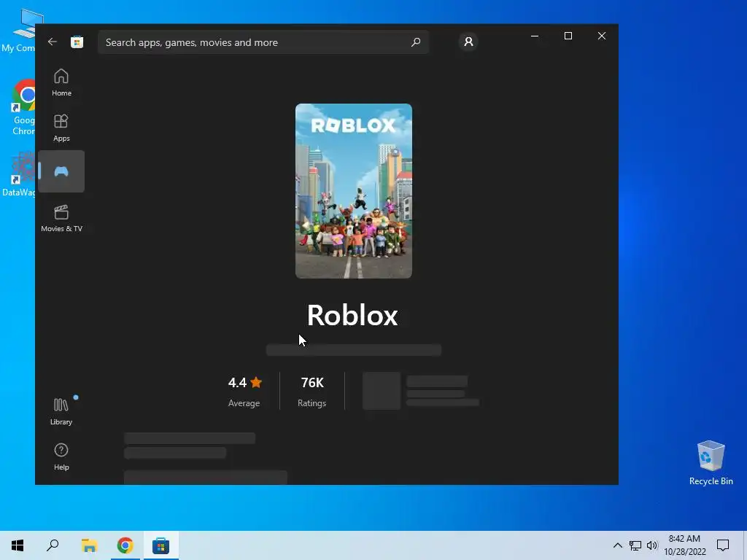The image size is (747, 560).
Task: Click the magnifier icon in the search bar
Action: (x=416, y=42)
